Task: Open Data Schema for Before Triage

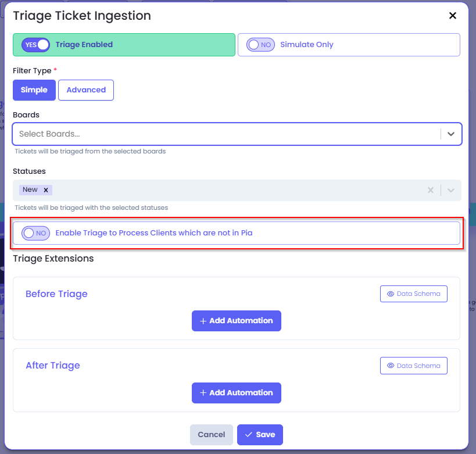Action: 413,294
